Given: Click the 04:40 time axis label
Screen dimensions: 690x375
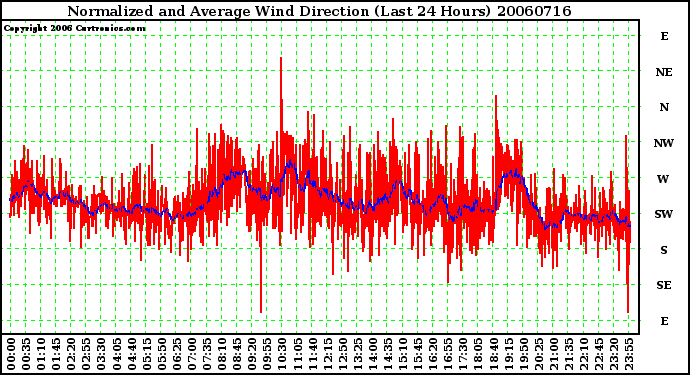Looking at the screenshot, I should (x=132, y=354).
